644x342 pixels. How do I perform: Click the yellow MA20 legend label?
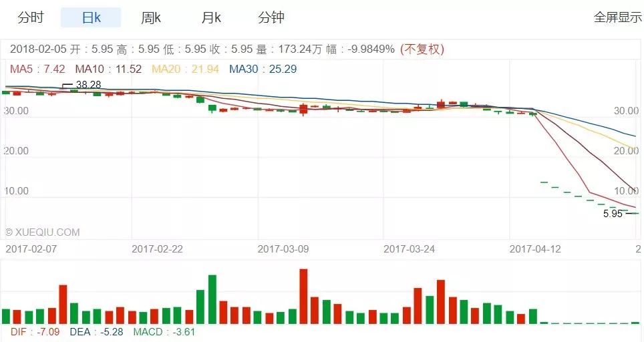tap(185, 69)
